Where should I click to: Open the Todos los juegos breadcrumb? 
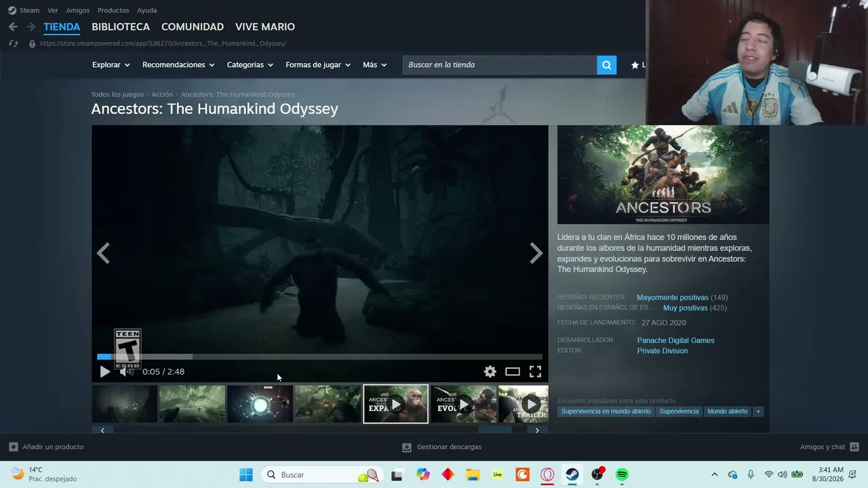pyautogui.click(x=117, y=94)
